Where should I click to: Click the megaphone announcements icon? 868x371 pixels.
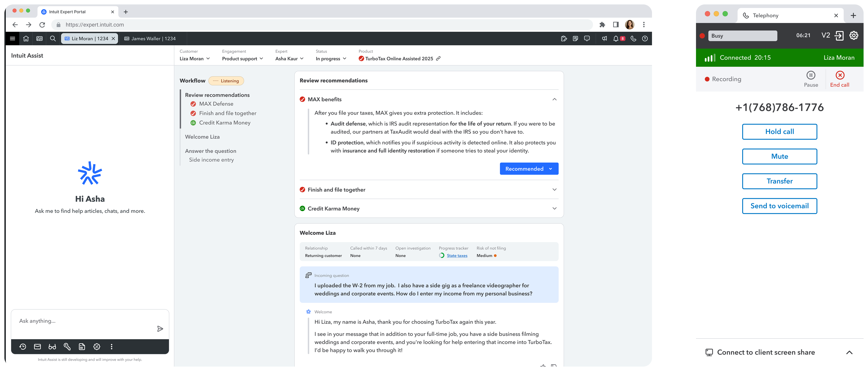click(604, 38)
